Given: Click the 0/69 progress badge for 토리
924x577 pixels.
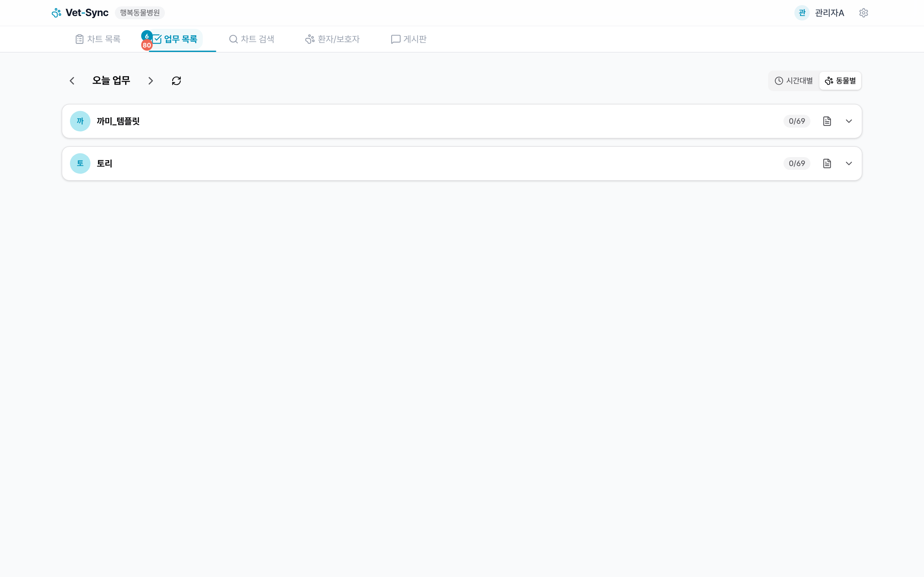Looking at the screenshot, I should tap(797, 164).
